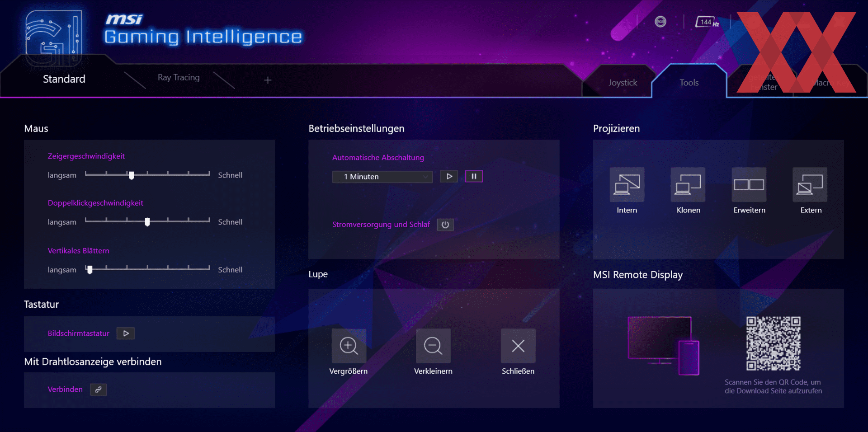Click the Zeigergeschwindigkeit label
Image resolution: width=868 pixels, height=432 pixels.
86,156
